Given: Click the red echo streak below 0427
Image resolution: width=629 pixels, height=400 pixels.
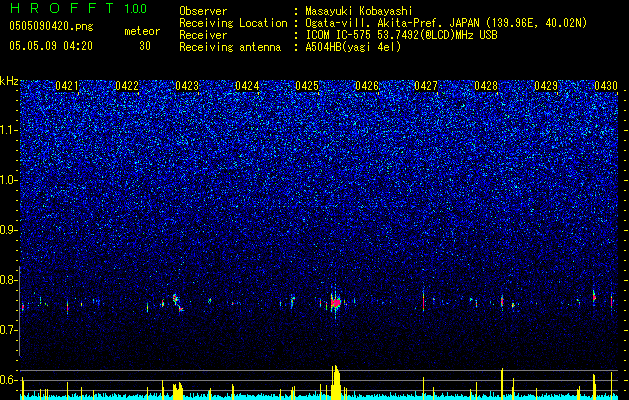Looking at the screenshot, I should 423,300.
